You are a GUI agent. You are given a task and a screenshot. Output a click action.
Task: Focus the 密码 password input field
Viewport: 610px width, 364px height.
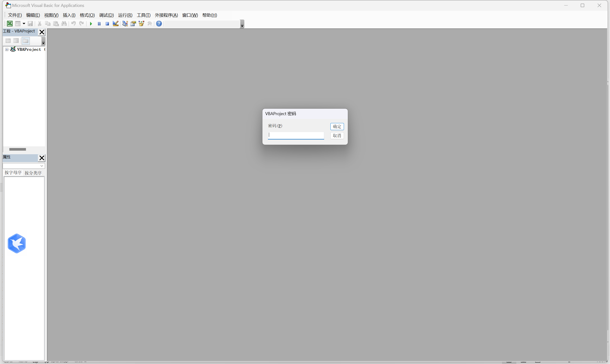[x=296, y=135]
